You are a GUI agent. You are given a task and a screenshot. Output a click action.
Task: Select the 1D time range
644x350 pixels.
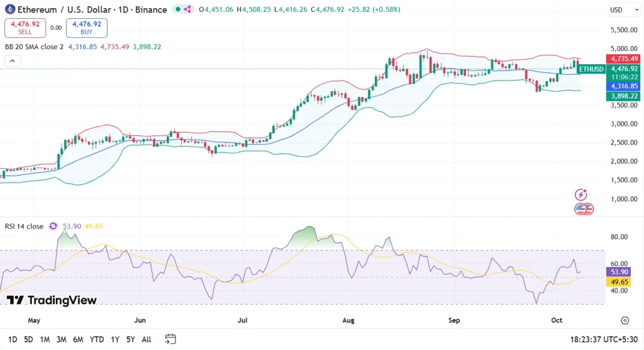[x=13, y=339]
